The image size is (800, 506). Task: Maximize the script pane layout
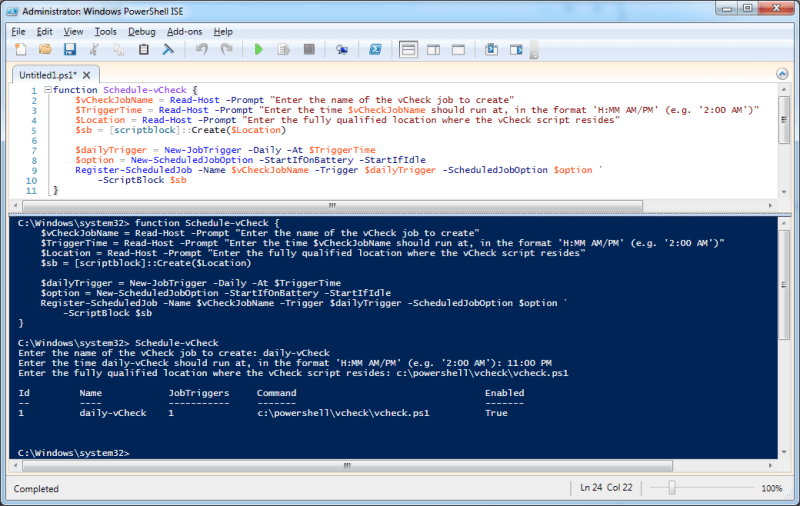pyautogui.click(x=458, y=49)
